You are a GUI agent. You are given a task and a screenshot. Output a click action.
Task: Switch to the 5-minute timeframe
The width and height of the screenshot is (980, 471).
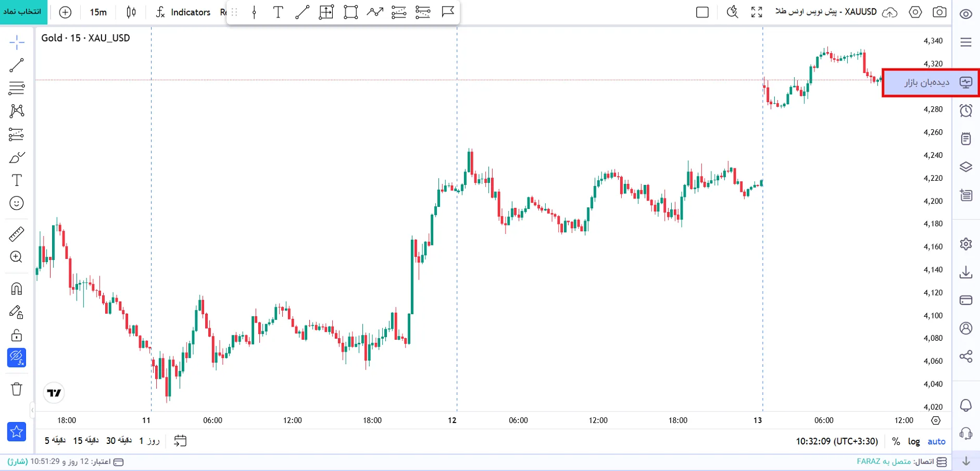click(55, 441)
